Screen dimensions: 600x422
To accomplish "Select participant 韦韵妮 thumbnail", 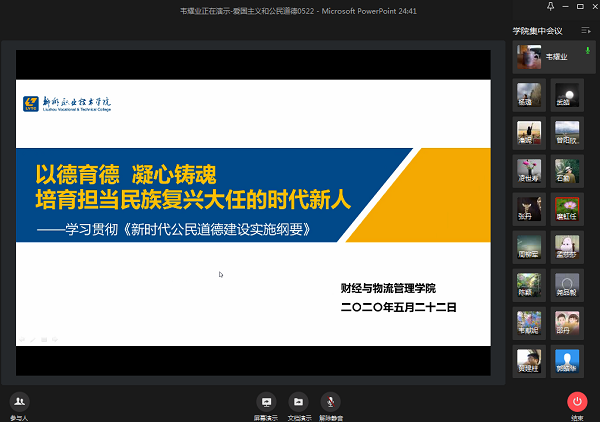I will click(x=526, y=322).
